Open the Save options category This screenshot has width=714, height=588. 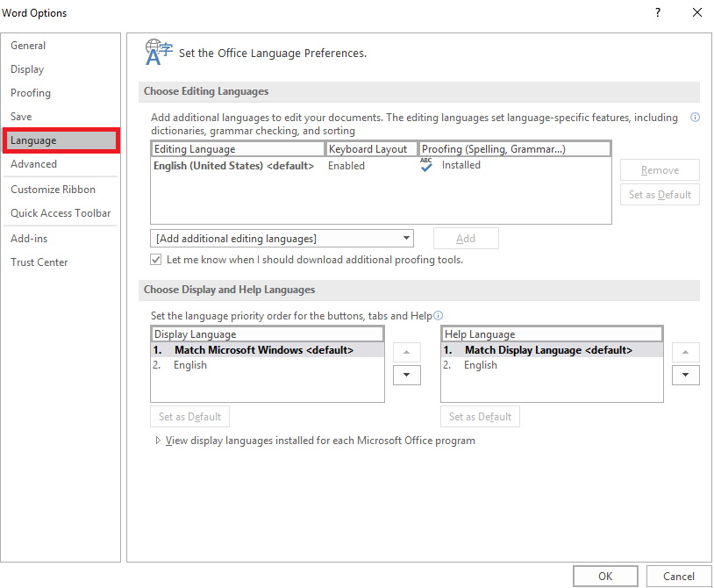click(21, 117)
